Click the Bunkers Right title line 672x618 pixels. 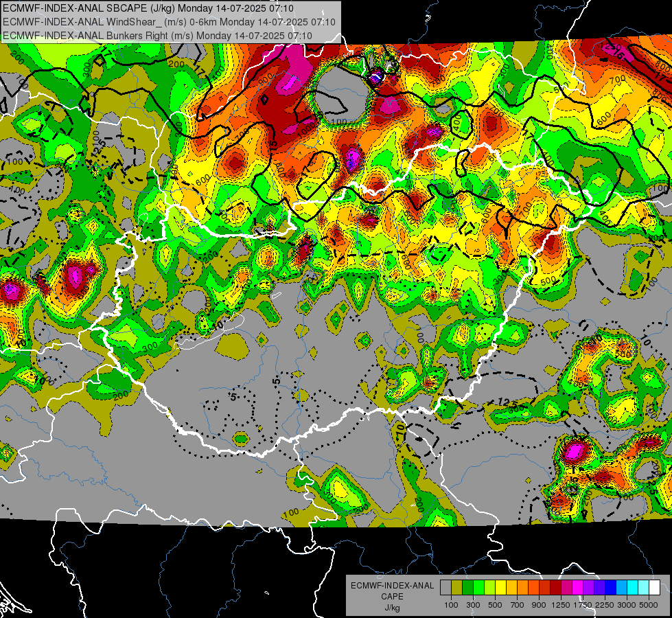pyautogui.click(x=157, y=36)
